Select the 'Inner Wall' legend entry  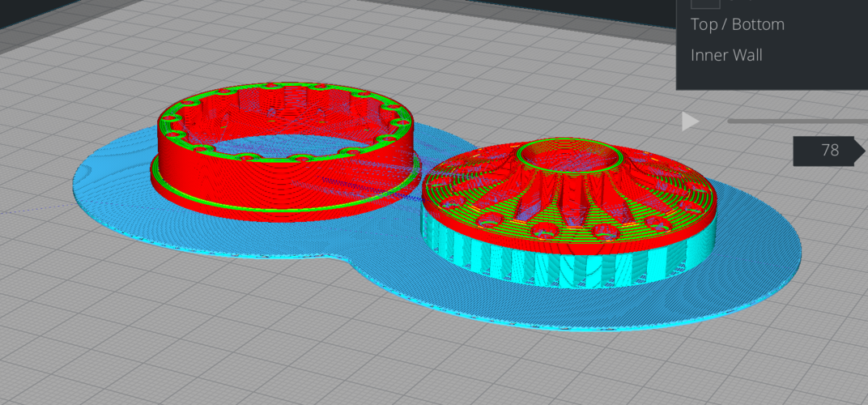[x=726, y=55]
